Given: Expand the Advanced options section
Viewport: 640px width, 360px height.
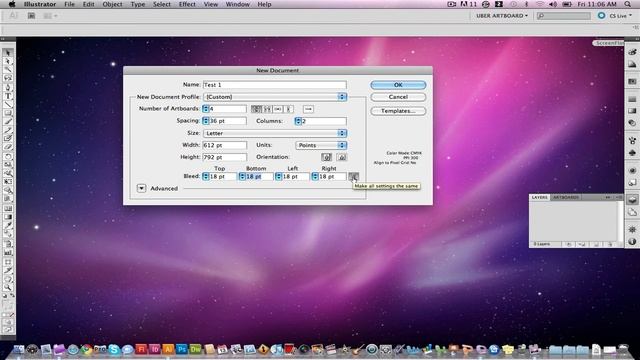Looking at the screenshot, I should pyautogui.click(x=141, y=188).
